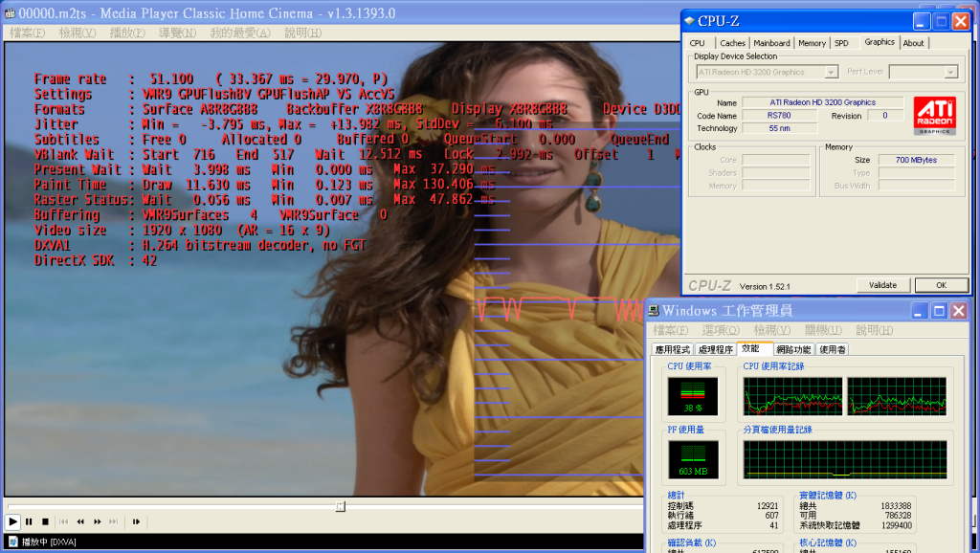
Task: Click the 可用 physical memory value 786328
Action: (x=898, y=516)
